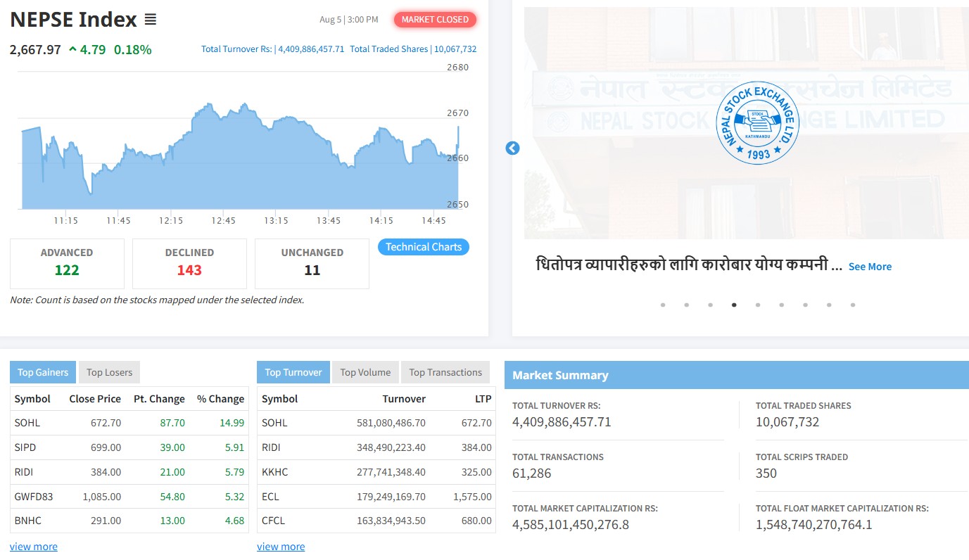Select the active fourth carousel dot

coord(734,305)
